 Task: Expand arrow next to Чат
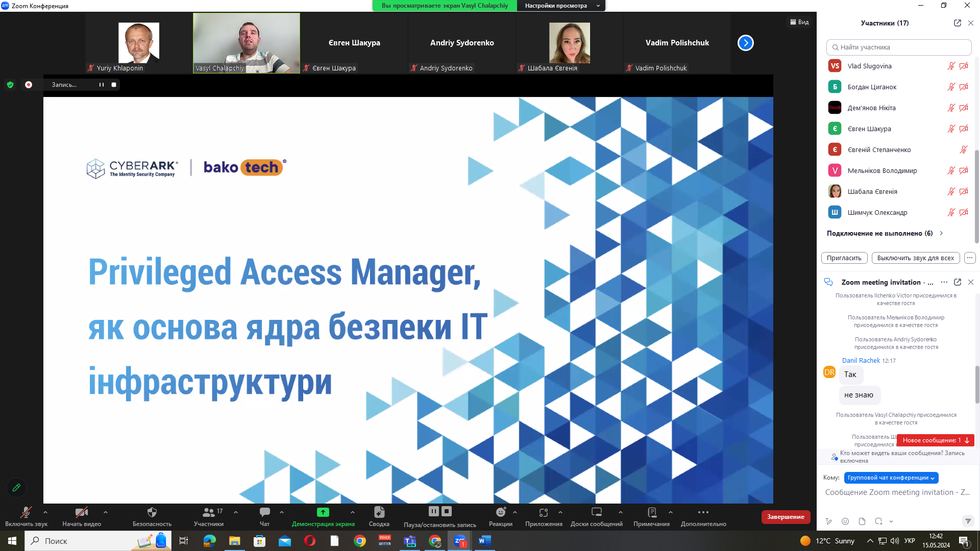coord(282,512)
